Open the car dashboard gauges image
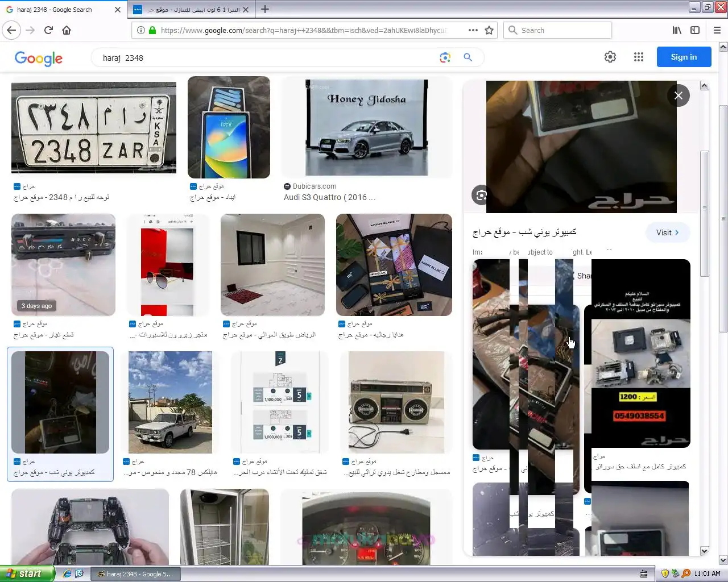728x582 pixels. point(367,526)
